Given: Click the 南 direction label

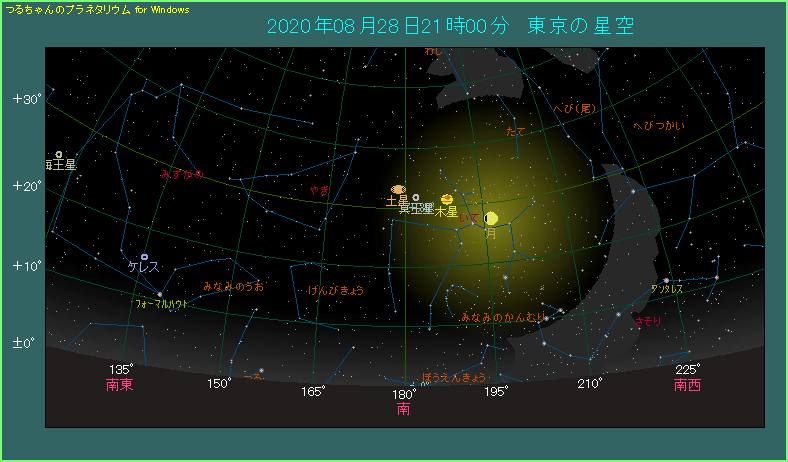Looking at the screenshot, I should [x=403, y=409].
